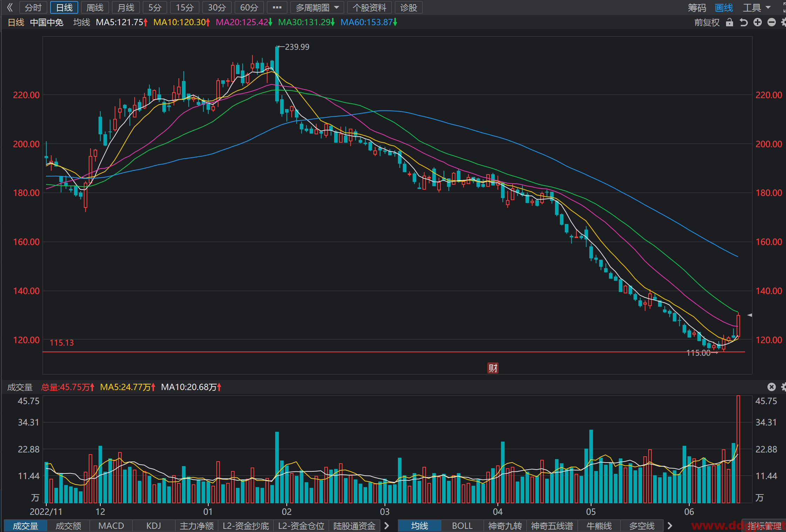Close the 成交量 volume sub-panel

[x=772, y=387]
